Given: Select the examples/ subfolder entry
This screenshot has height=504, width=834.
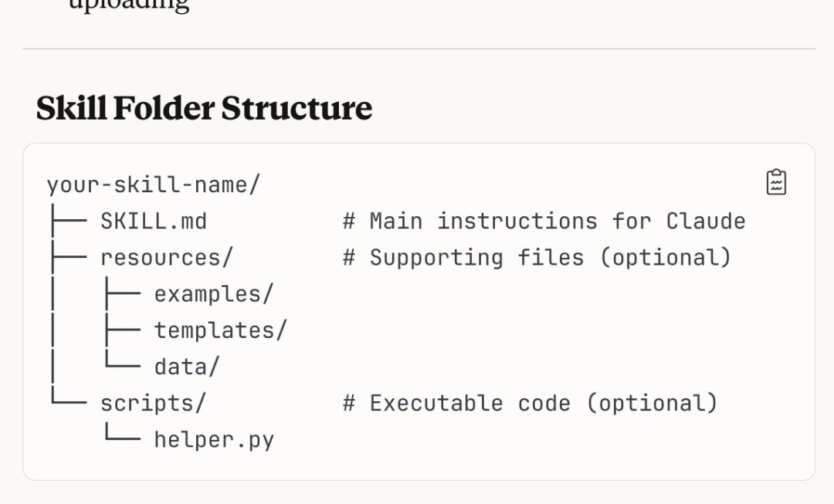Looking at the screenshot, I should point(214,294).
